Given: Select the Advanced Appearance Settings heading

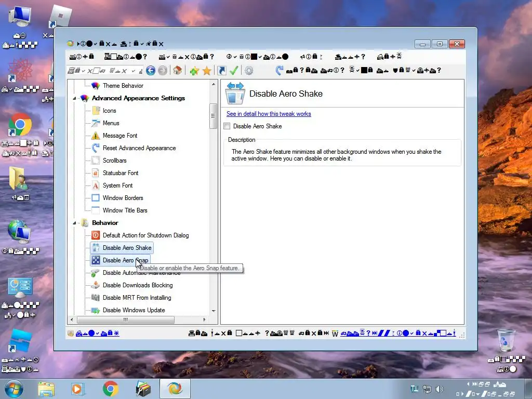Looking at the screenshot, I should (x=138, y=98).
